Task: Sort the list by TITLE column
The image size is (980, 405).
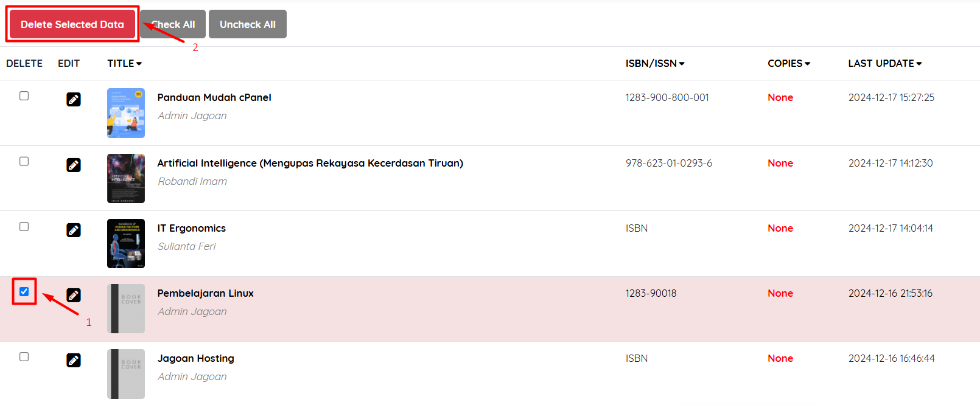Action: click(x=124, y=63)
